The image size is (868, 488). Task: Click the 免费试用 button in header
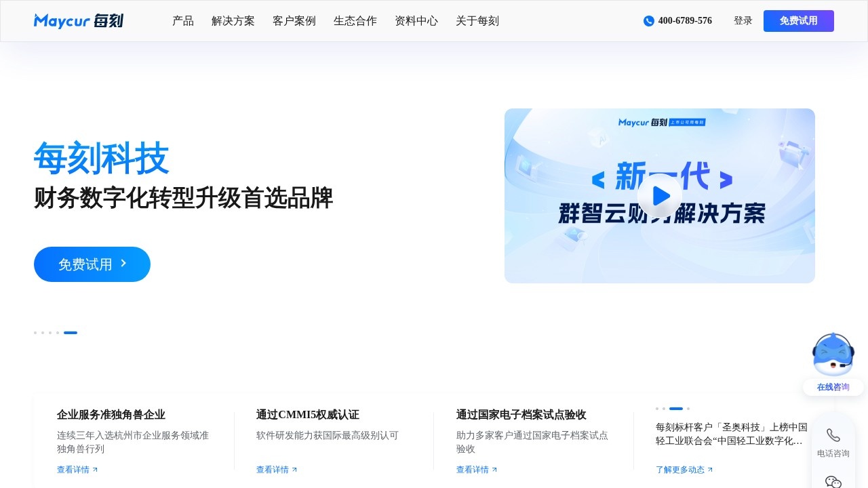(x=799, y=21)
